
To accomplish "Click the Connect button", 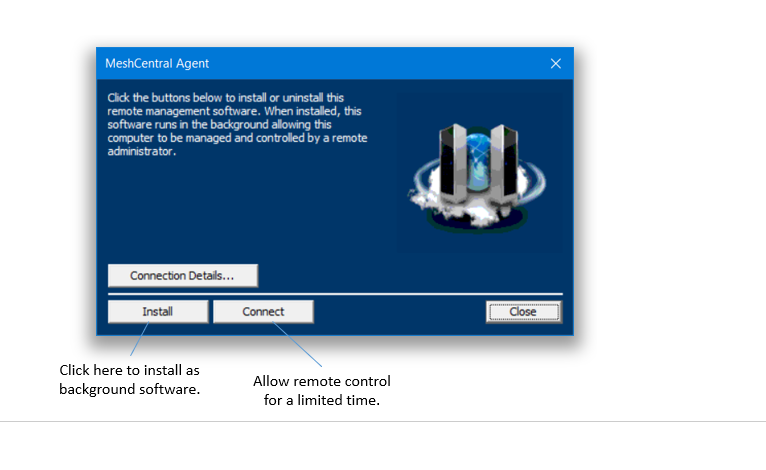I will [x=263, y=312].
